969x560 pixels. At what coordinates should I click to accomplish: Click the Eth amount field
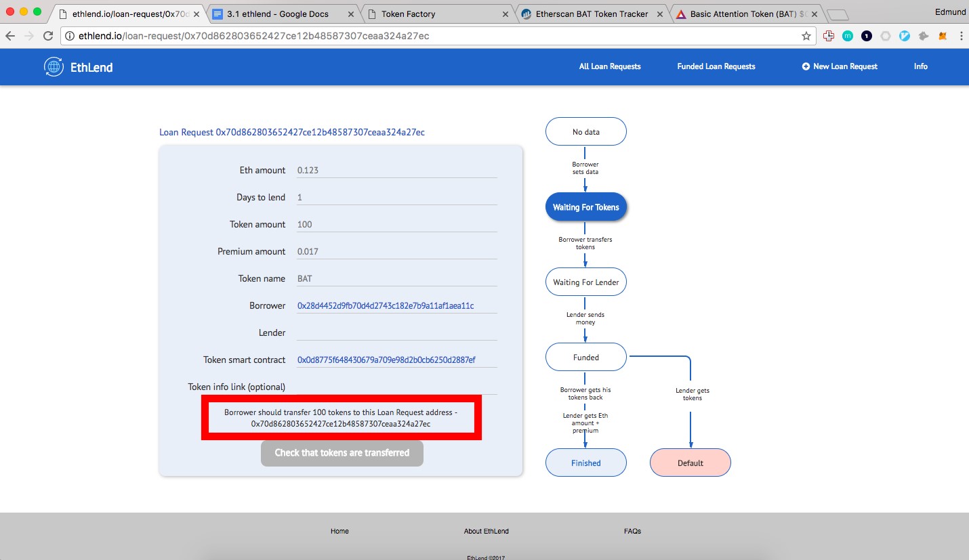(x=397, y=170)
